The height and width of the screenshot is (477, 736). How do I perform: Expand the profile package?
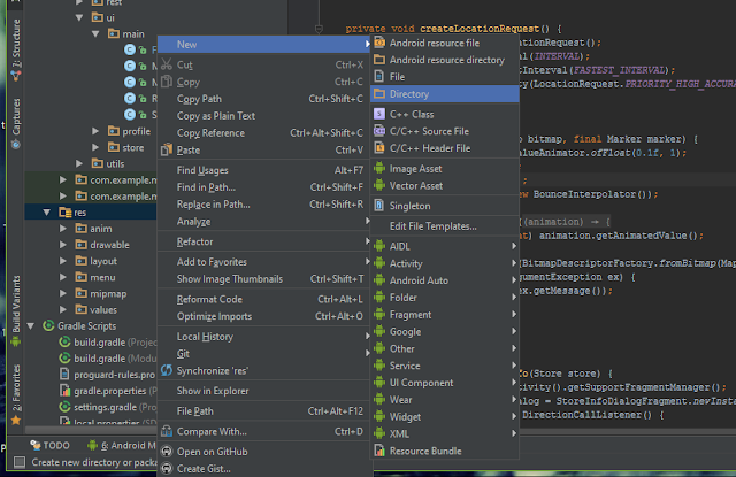pos(95,131)
